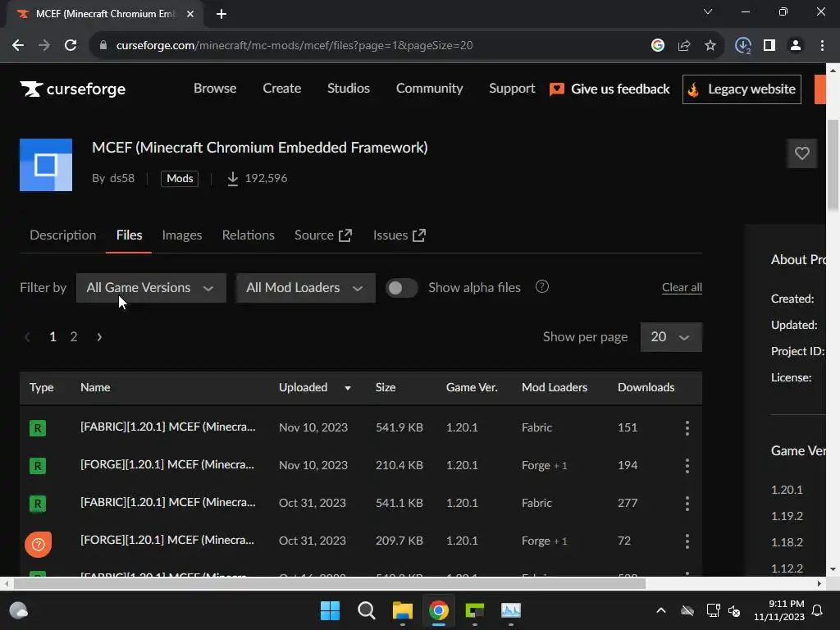Screen dimensions: 840x630
Task: Open Chrome downloads icon
Action: 743,46
